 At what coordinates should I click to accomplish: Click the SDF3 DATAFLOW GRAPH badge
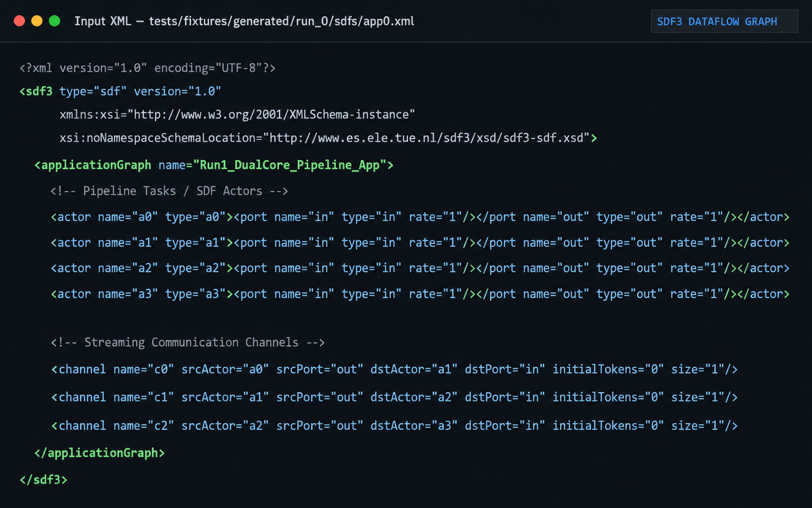click(724, 22)
